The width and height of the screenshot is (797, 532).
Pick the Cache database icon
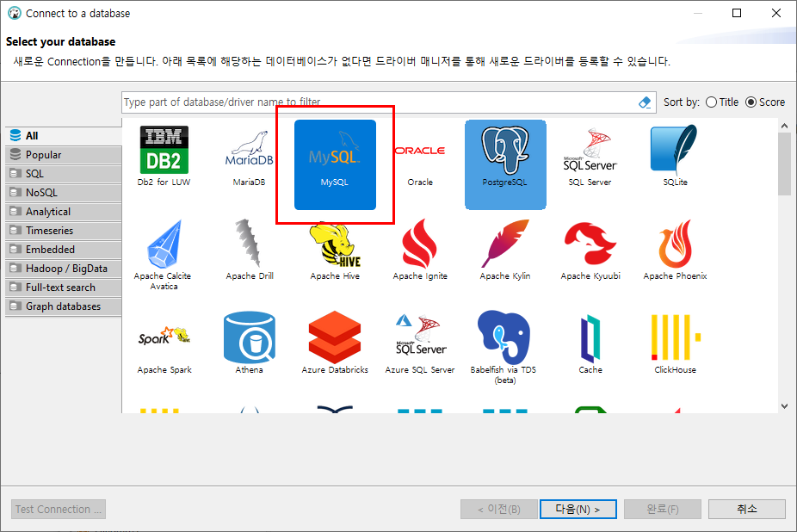pyautogui.click(x=590, y=338)
